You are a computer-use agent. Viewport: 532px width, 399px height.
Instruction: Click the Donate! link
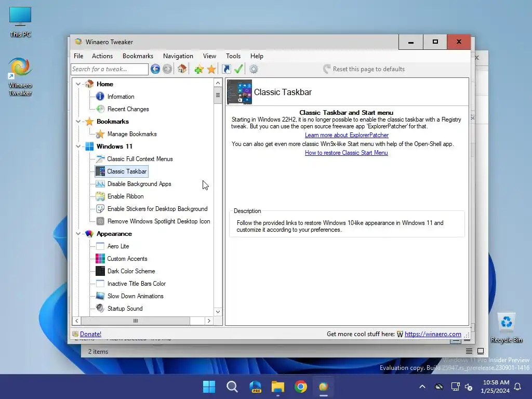point(90,334)
